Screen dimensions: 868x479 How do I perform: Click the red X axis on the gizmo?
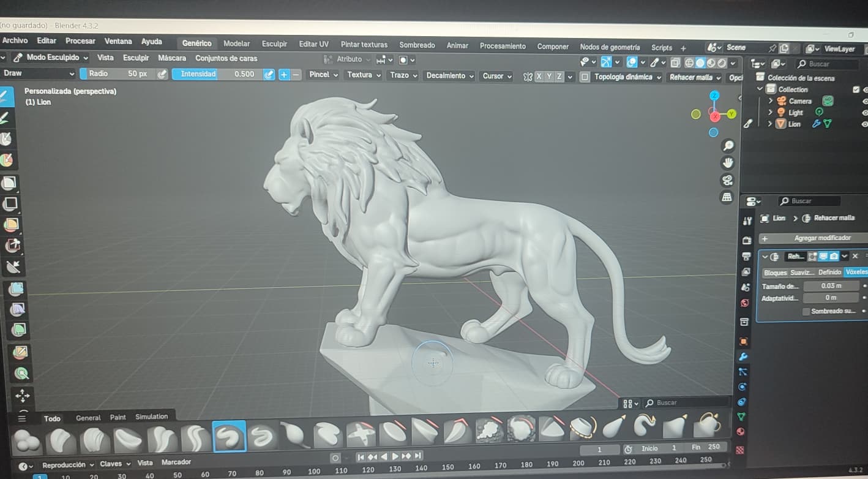714,116
